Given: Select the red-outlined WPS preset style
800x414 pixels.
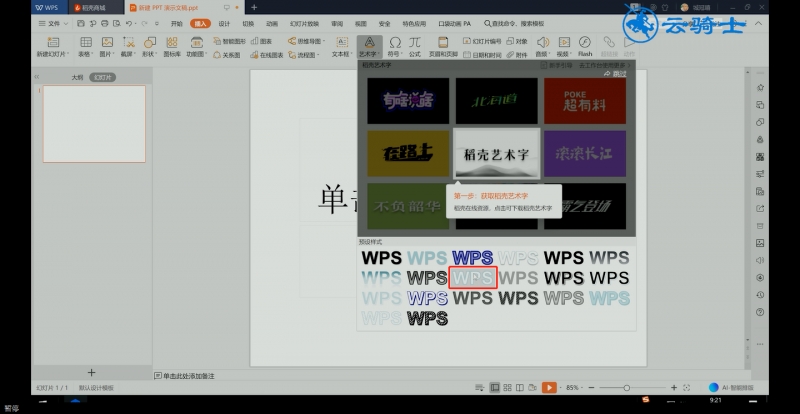Looking at the screenshot, I should pos(473,278).
